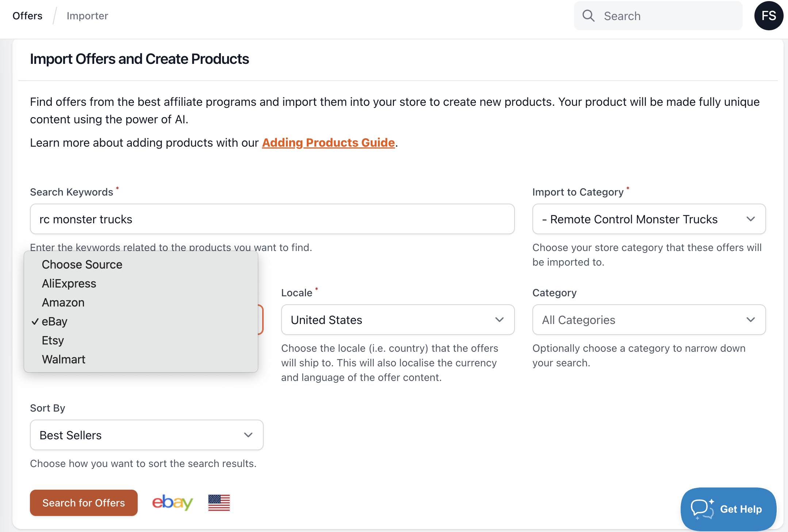Open the Locale United States dropdown
Viewport: 788px width, 532px height.
398,320
